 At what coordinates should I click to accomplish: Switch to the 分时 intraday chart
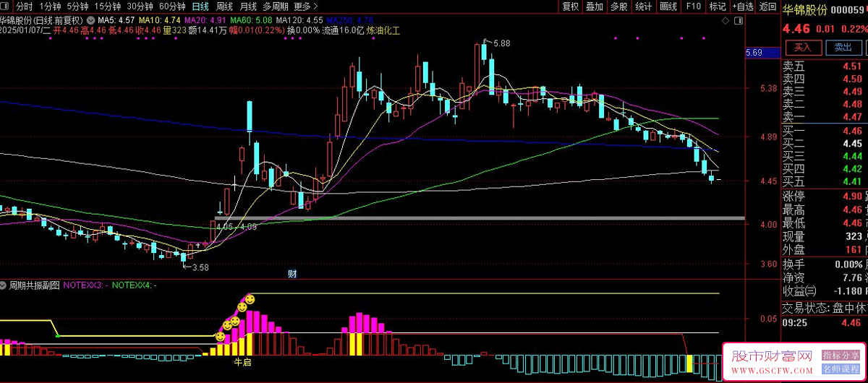point(25,7)
